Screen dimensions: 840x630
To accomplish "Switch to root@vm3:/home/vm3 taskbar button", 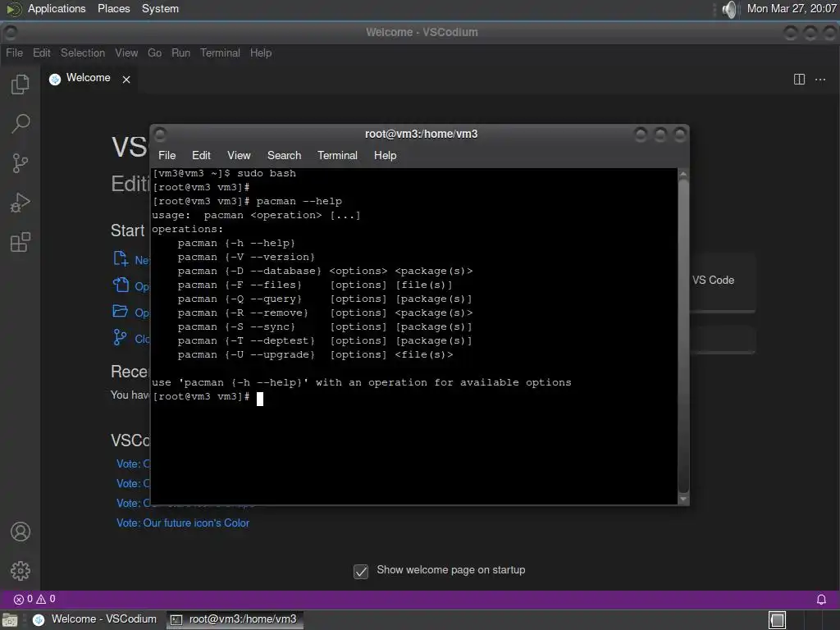I will 234,620.
